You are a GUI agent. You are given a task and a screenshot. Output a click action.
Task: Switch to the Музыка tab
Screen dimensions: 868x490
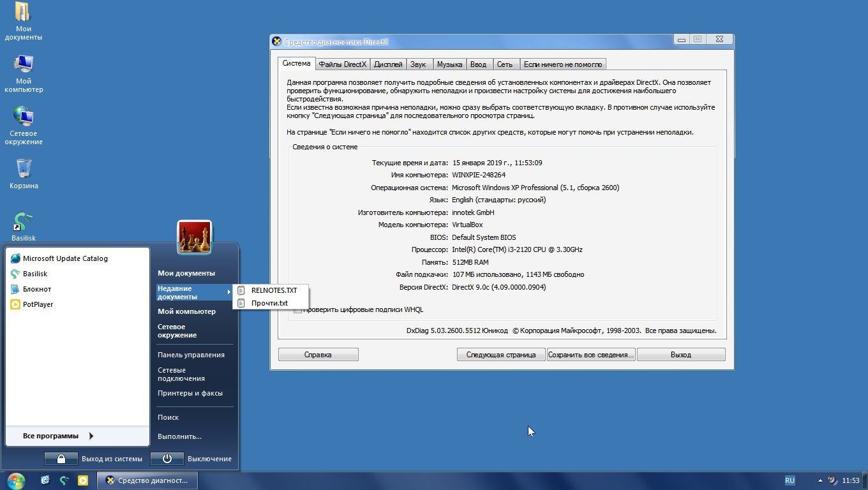[x=449, y=64]
